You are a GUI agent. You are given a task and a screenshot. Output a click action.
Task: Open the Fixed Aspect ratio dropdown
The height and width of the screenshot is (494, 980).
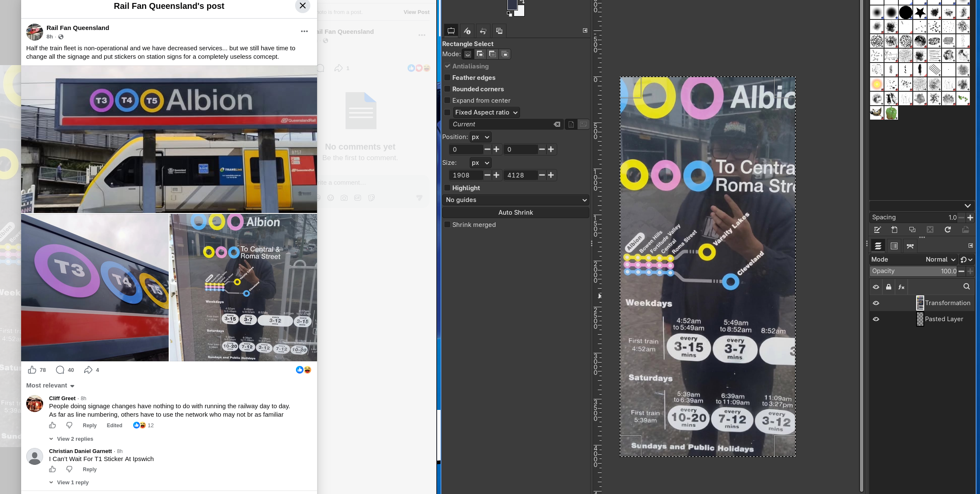click(486, 112)
